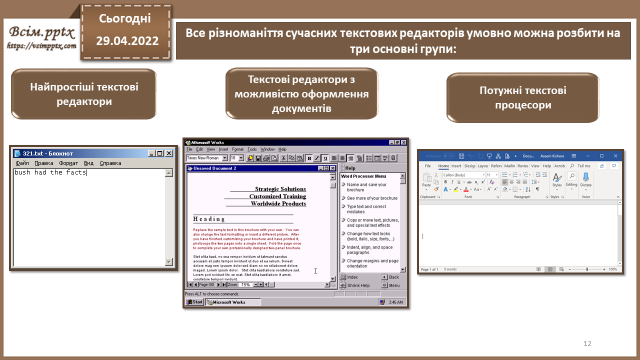Screen dimensions: 640x360
Task: Click Start button in Works screenshot taskbar
Action: (195, 302)
